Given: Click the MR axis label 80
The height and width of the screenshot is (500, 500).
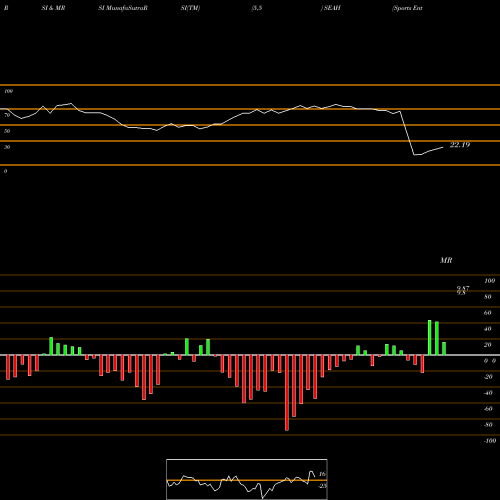Looking at the screenshot, I should pos(487,297).
